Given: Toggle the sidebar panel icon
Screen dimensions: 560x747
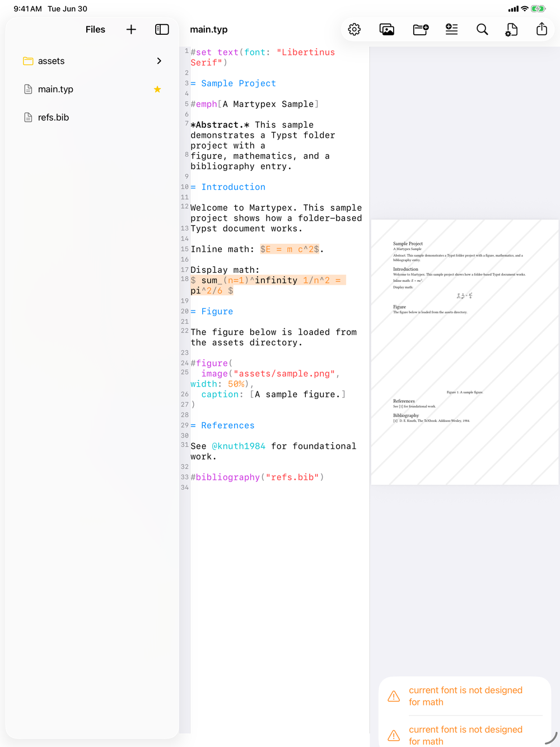Looking at the screenshot, I should click(x=162, y=29).
